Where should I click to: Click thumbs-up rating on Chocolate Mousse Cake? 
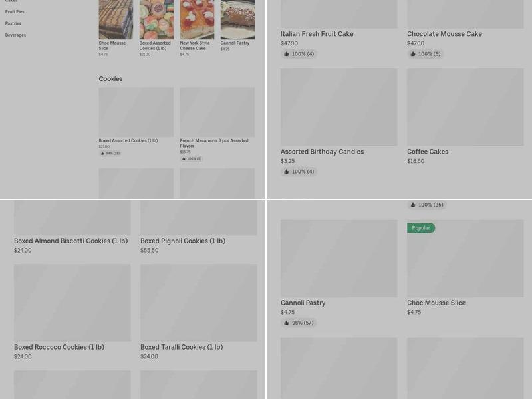point(425,54)
